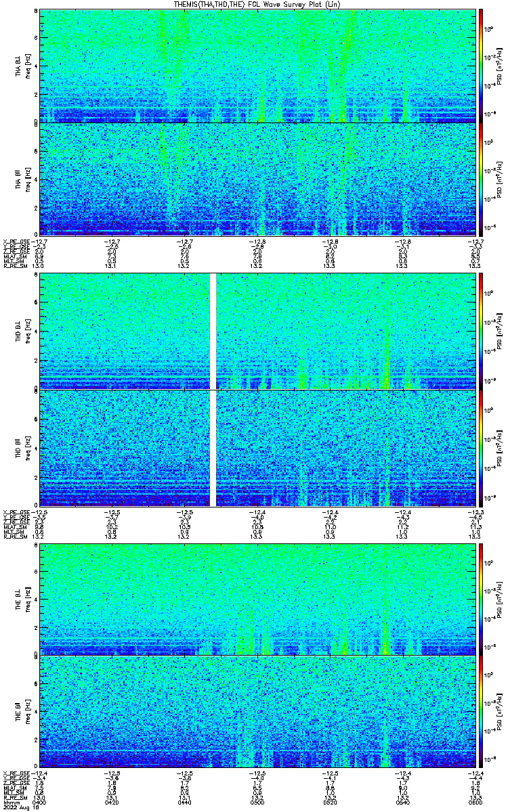
Task: Click the colorbar of THA B-parallel panel
Action: click(x=481, y=179)
